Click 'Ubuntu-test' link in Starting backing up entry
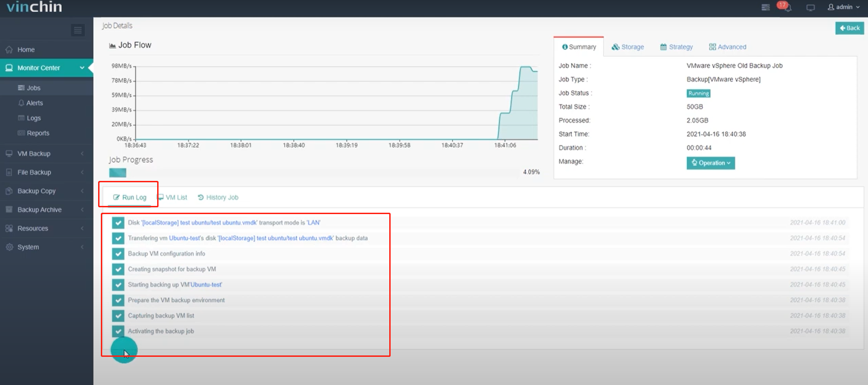This screenshot has height=385, width=868. (206, 285)
